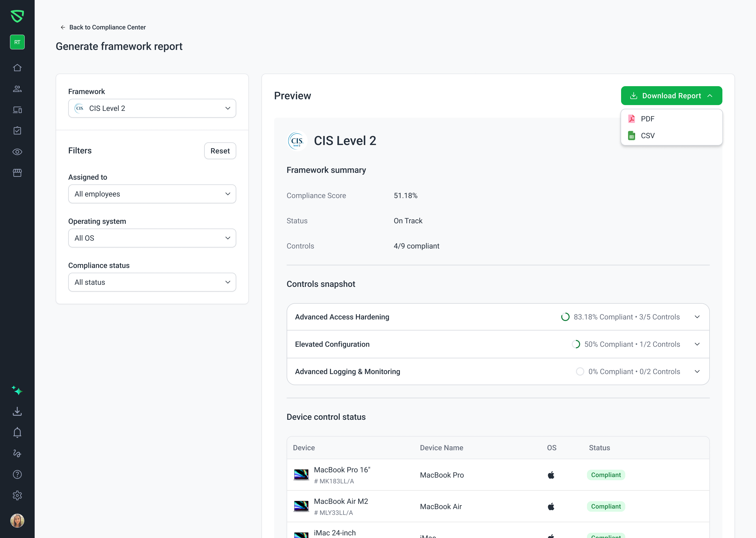Open the Devices sidebar icon

coord(17,110)
